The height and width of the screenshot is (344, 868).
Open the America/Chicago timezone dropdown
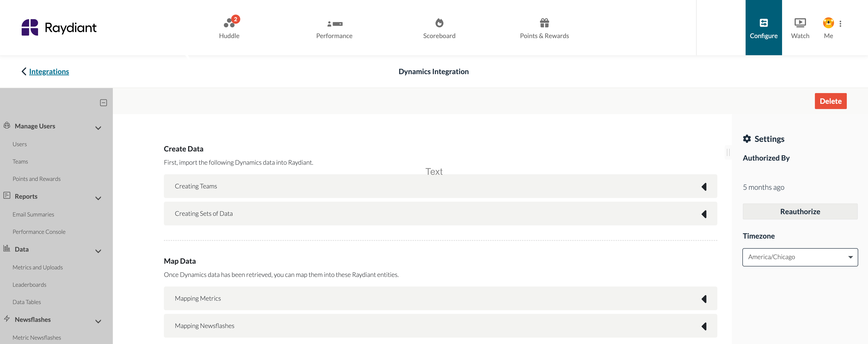(x=800, y=257)
